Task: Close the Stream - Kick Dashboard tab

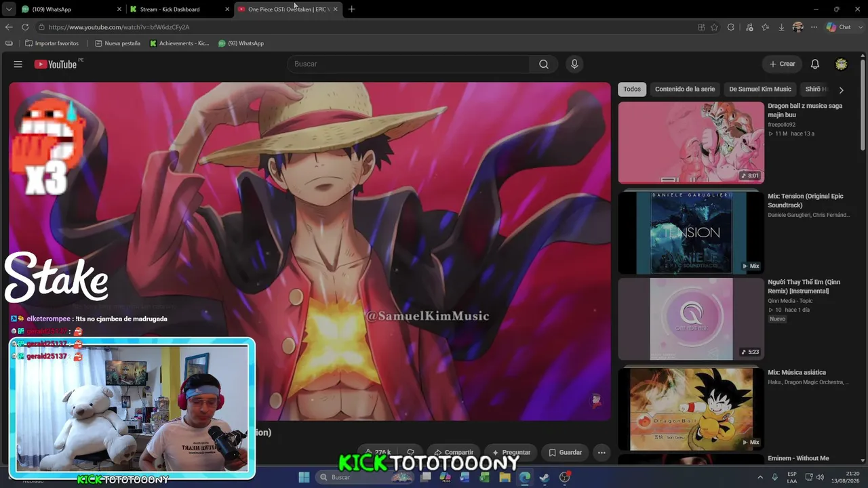Action: 226,9
